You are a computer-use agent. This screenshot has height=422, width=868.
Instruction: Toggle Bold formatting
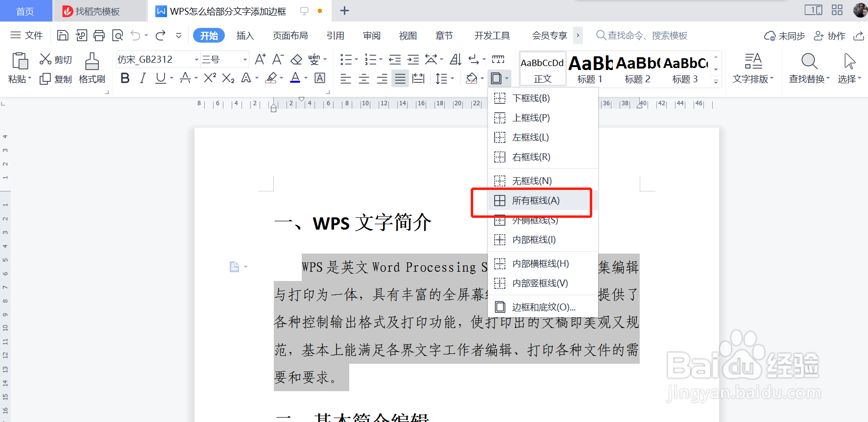[125, 78]
